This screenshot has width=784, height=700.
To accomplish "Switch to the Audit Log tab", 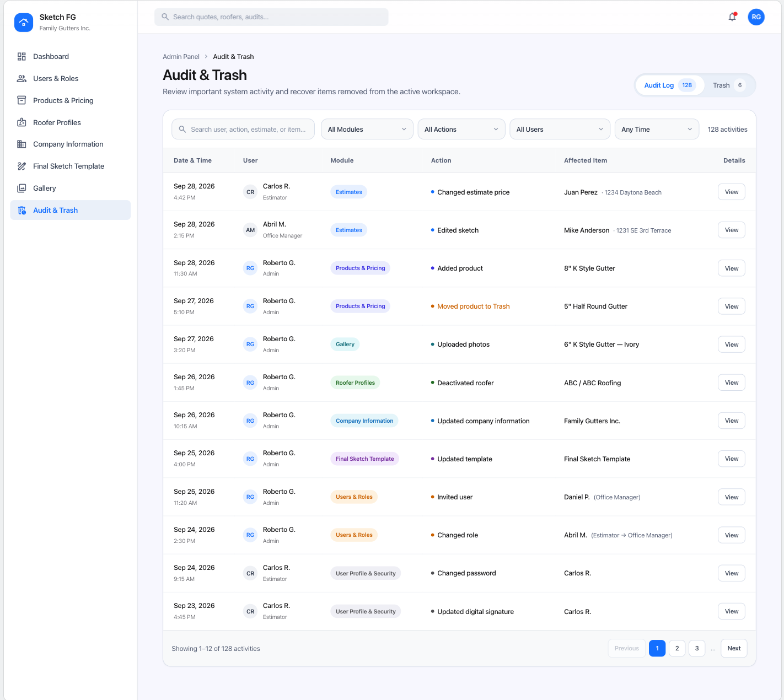I will tap(670, 85).
